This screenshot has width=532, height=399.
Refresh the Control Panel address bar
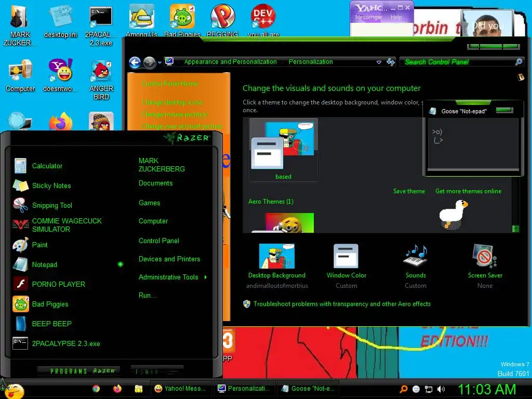coord(391,62)
